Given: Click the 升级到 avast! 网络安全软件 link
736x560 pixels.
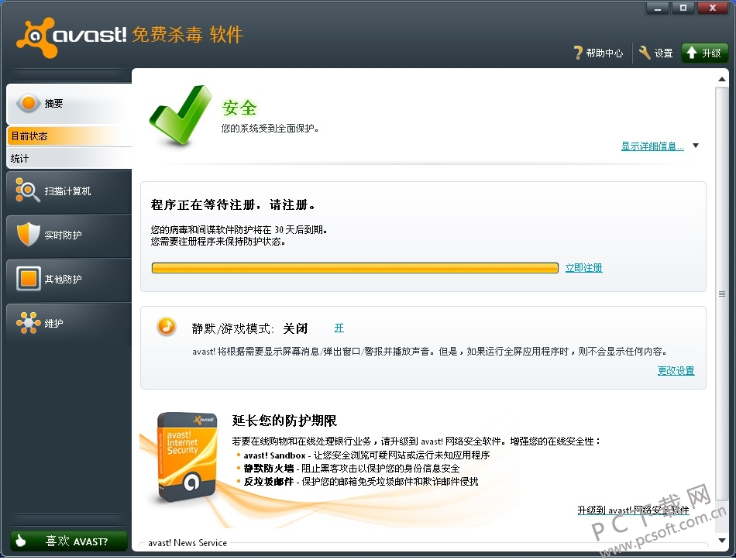Looking at the screenshot, I should tap(633, 510).
